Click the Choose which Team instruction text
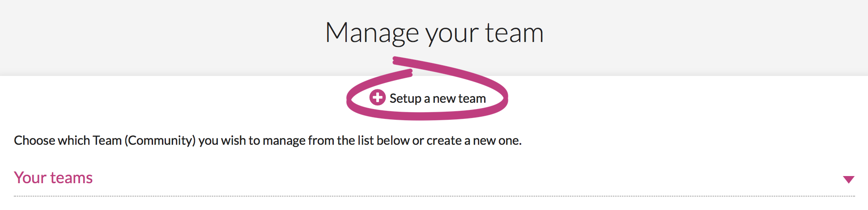868x210 pixels. [x=268, y=140]
